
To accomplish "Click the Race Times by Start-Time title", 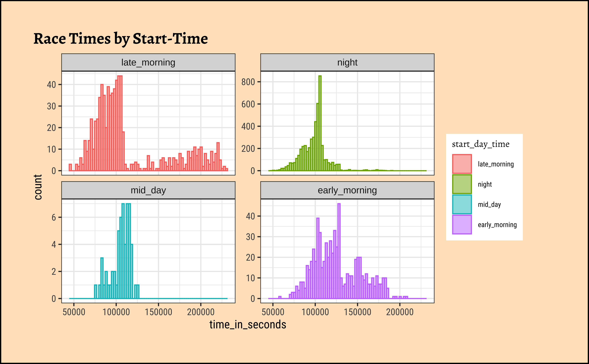I will (x=121, y=39).
